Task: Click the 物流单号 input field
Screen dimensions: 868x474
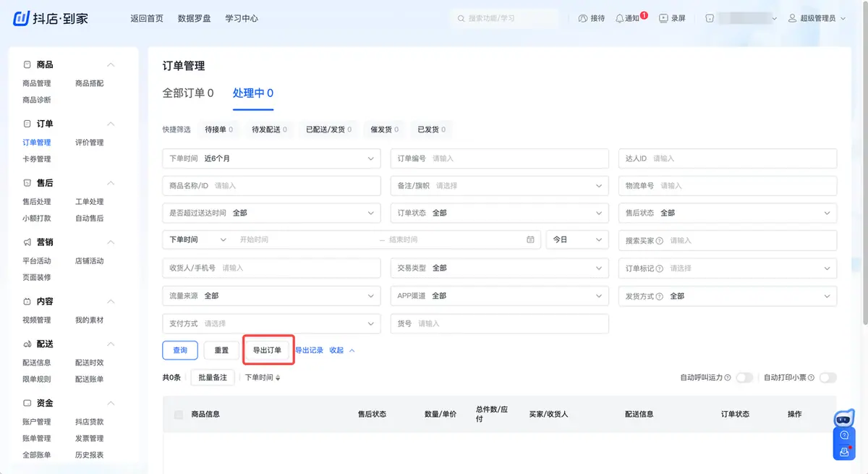Action: tap(728, 186)
